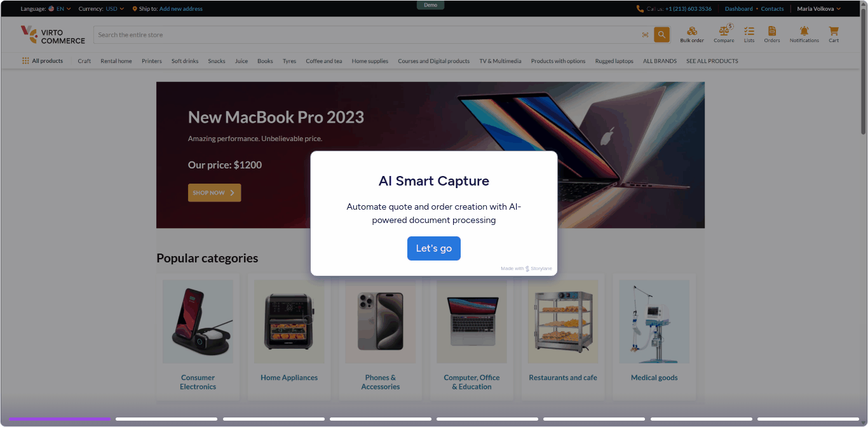The width and height of the screenshot is (868, 427).
Task: Select the Rugged laptops menu item
Action: (614, 61)
